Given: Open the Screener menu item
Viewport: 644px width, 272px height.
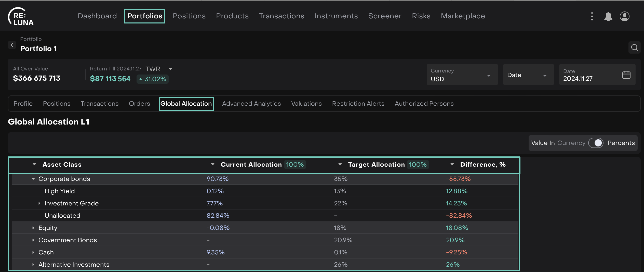Looking at the screenshot, I should pyautogui.click(x=385, y=16).
